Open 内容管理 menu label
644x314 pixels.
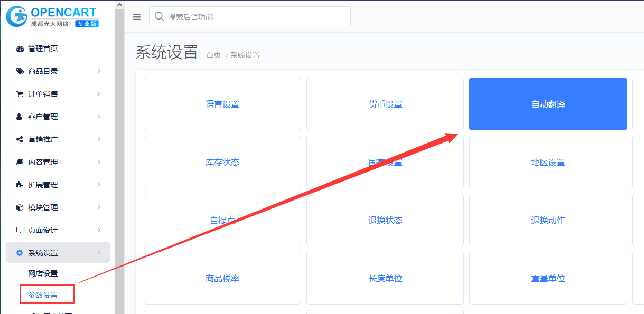(x=43, y=162)
